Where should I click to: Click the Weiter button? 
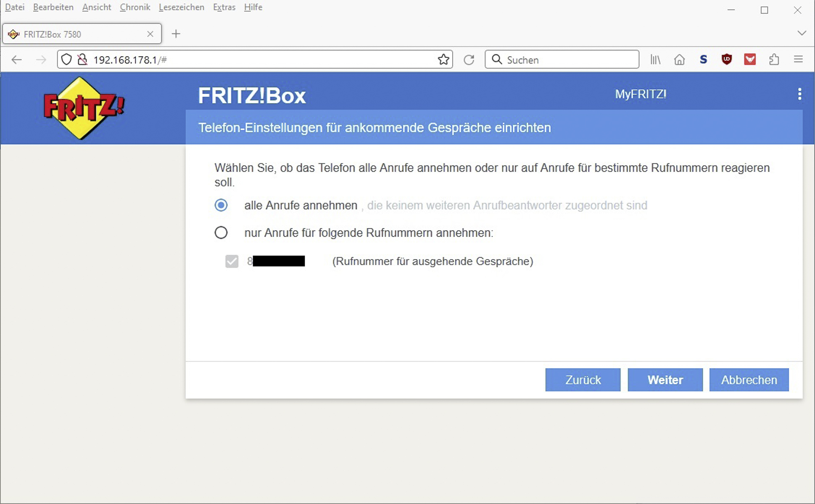665,380
